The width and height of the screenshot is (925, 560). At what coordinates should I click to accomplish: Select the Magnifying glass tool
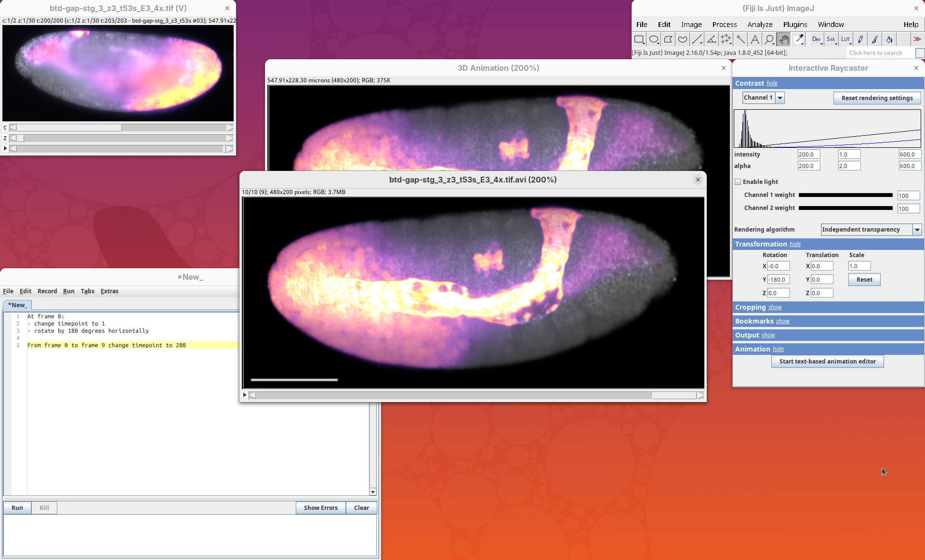pos(769,39)
